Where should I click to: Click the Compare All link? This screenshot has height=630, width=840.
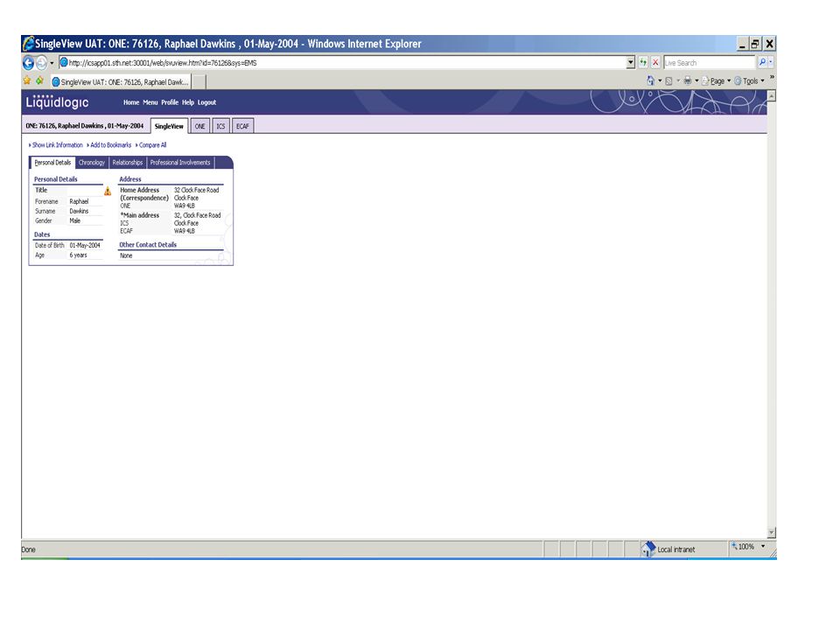152,145
